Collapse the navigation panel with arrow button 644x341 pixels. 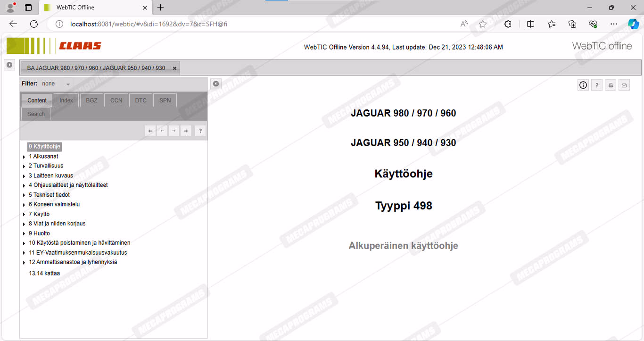[x=216, y=84]
